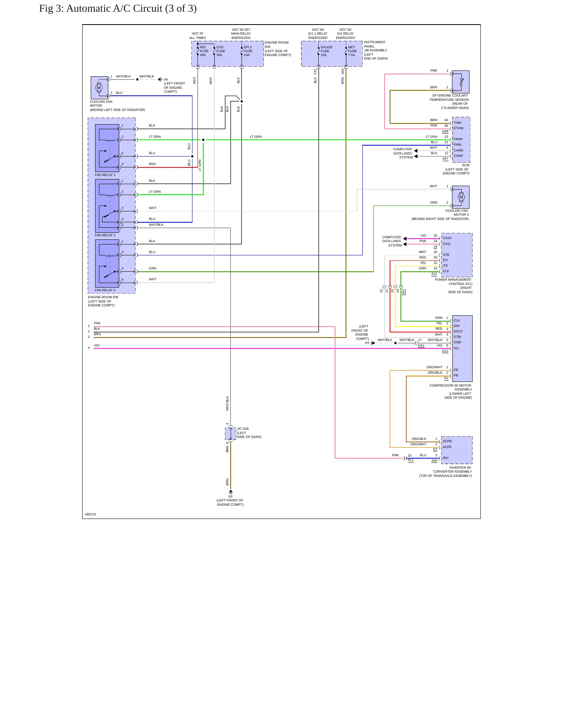Image resolution: width=563 pixels, height=728 pixels.
Task: Click connector label 'A59' on inverter
Action: coord(434,461)
